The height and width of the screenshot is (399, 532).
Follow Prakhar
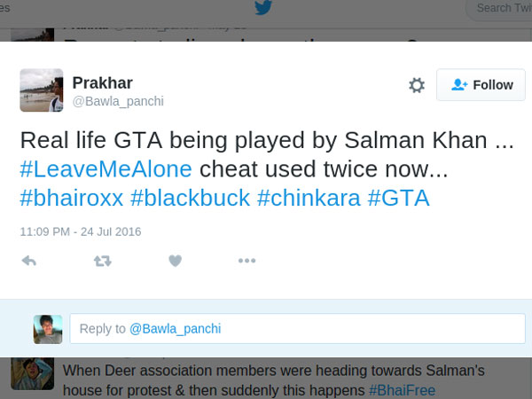pos(481,85)
